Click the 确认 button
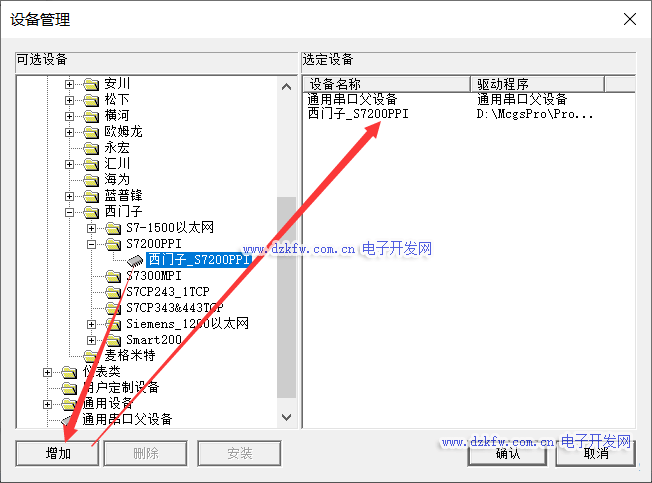The image size is (652, 483). pyautogui.click(x=508, y=453)
